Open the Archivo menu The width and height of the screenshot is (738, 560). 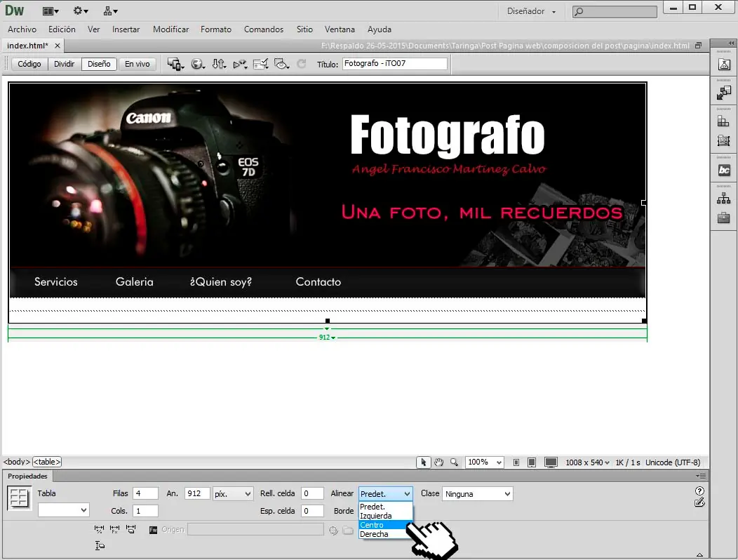point(22,29)
